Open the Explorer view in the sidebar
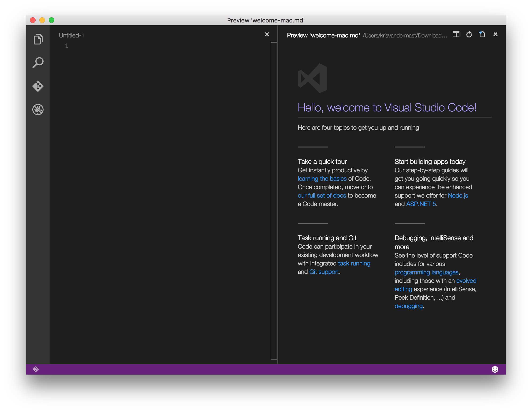Screen dimensions: 532x412 38,38
